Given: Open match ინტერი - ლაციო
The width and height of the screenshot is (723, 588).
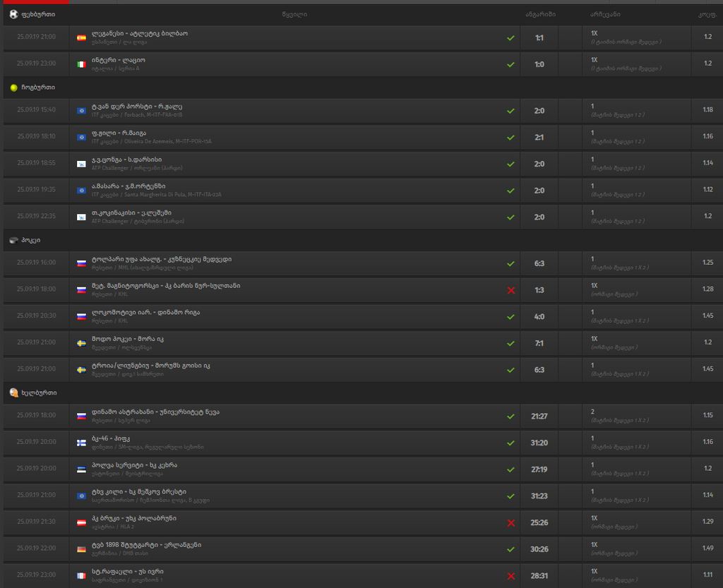Looking at the screenshot, I should [119, 61].
